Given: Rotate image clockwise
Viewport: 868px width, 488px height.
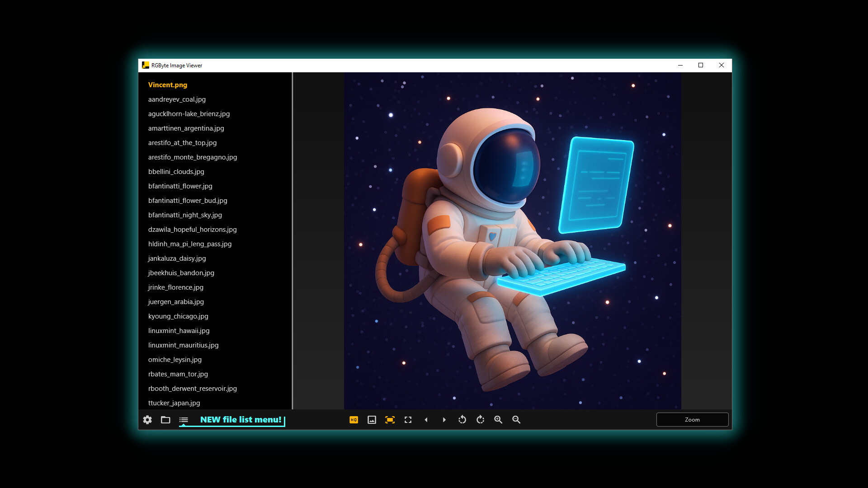Looking at the screenshot, I should 480,420.
